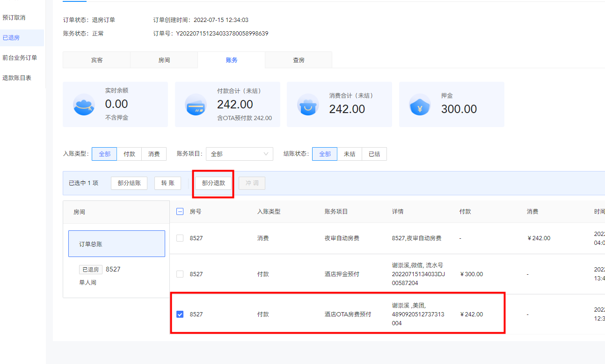
Task: Toggle the header select-all checkbox
Action: coord(180,212)
